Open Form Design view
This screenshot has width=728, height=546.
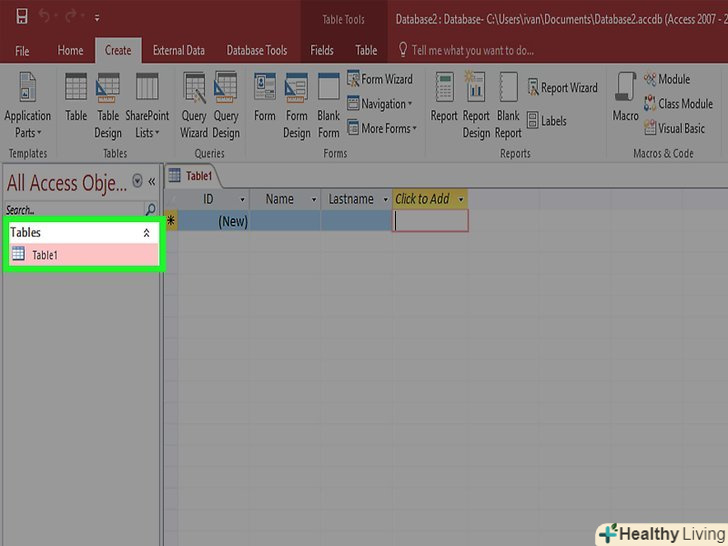coord(297,105)
